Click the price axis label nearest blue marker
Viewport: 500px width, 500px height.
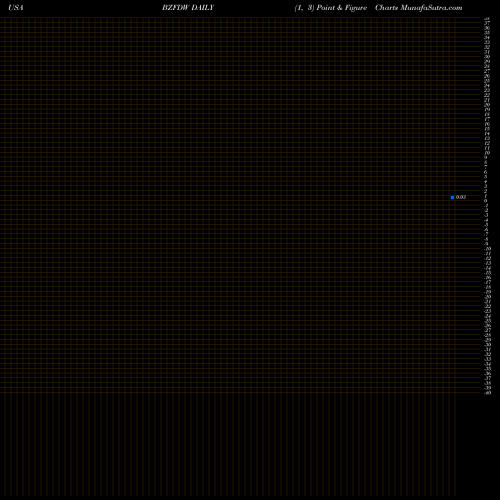[x=486, y=196]
